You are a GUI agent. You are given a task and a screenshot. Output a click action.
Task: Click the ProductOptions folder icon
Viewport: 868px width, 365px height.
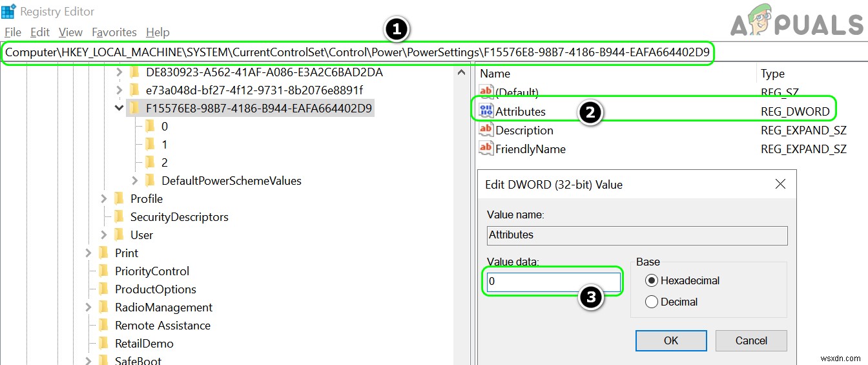coord(103,289)
